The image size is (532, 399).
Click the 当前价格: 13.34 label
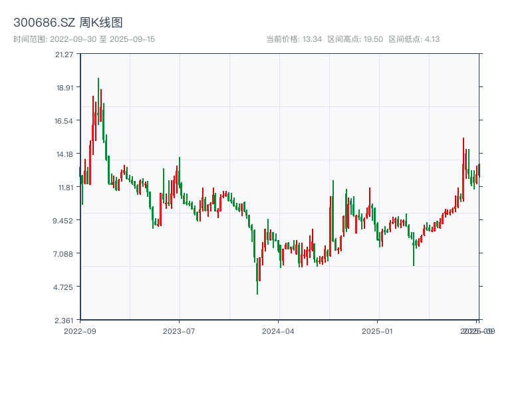[x=294, y=39]
